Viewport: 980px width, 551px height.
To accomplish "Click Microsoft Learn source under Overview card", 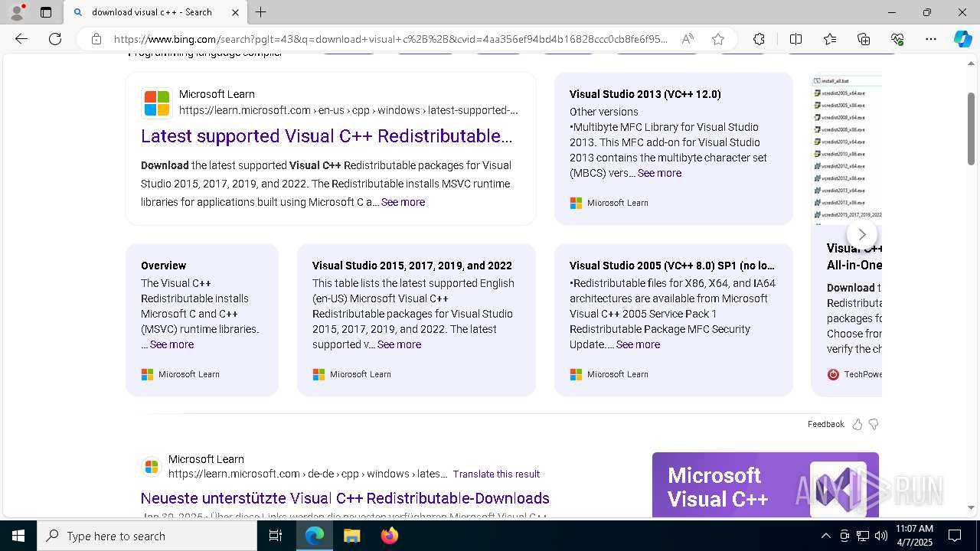I will click(x=181, y=374).
